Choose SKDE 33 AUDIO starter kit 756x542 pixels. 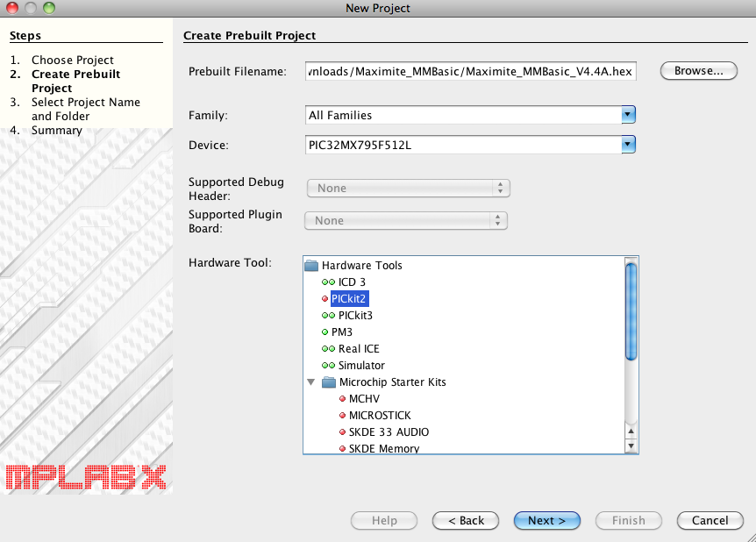click(389, 432)
